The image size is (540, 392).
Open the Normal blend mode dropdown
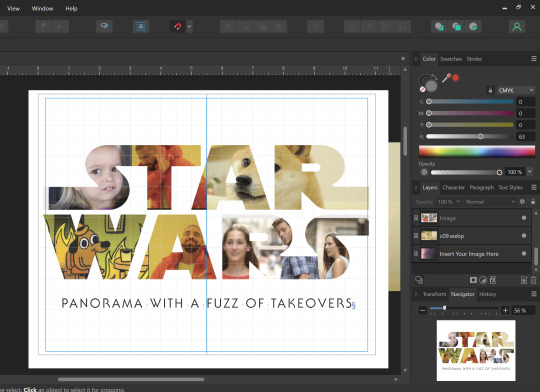click(x=490, y=202)
